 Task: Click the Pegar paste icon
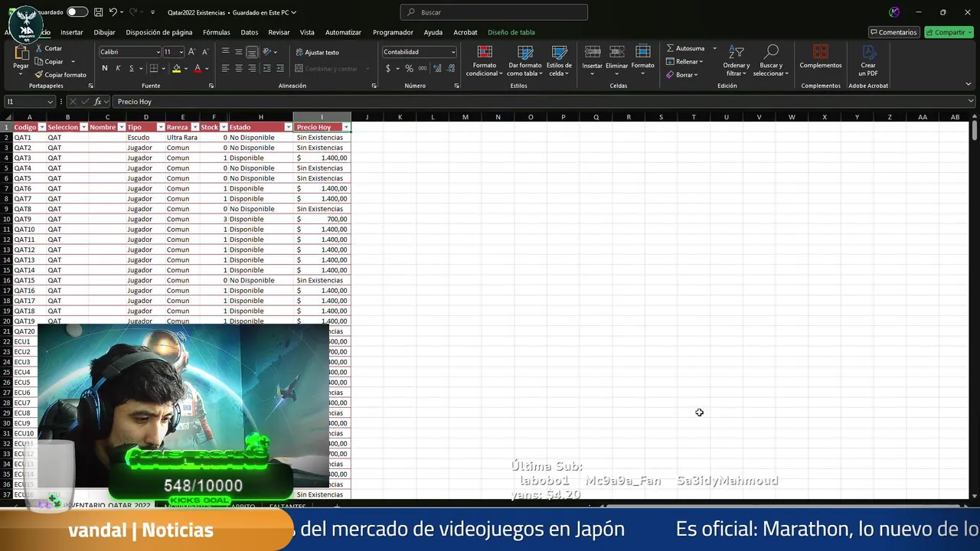coord(21,53)
